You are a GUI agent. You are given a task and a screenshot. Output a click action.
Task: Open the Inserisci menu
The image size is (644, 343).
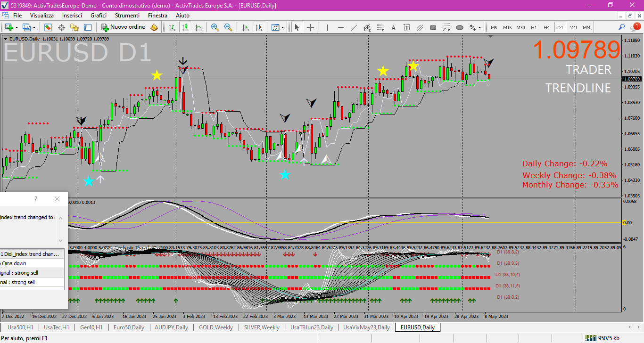point(72,16)
